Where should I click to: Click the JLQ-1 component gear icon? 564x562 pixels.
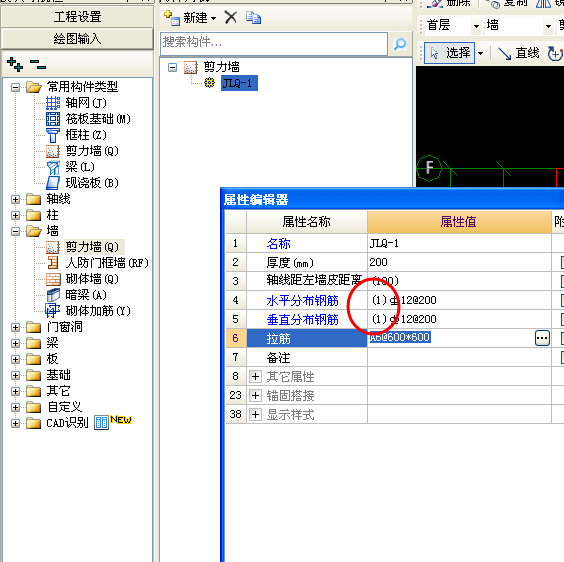point(209,83)
